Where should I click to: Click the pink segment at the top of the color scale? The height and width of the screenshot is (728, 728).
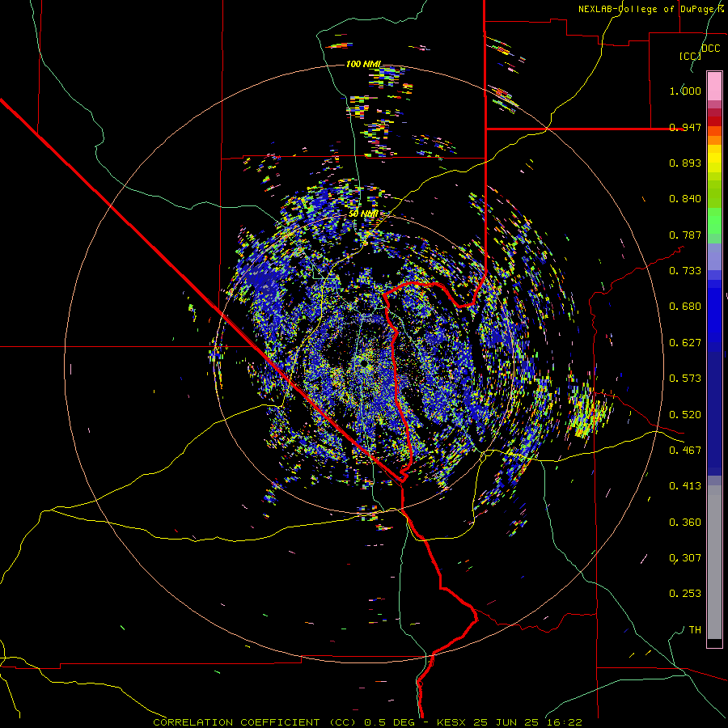[x=714, y=87]
